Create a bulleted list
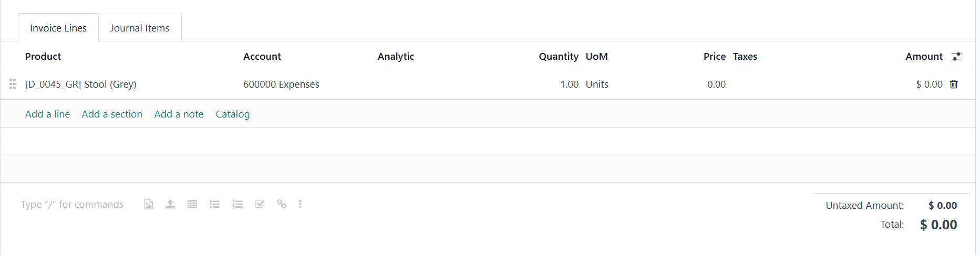980x255 pixels. [x=214, y=204]
